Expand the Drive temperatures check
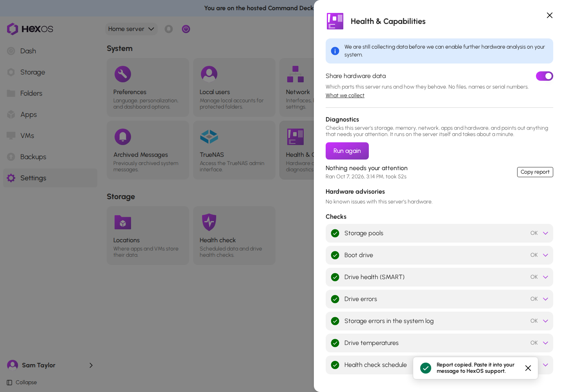Viewport: 565px width, 392px height. (x=439, y=343)
